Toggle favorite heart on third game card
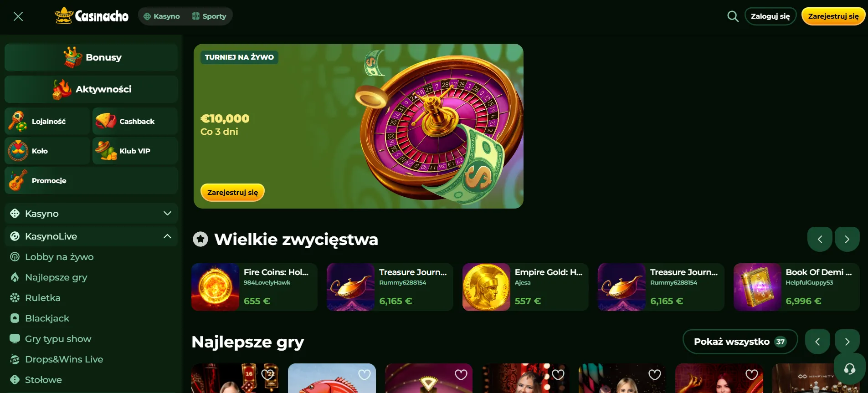Screen dimensions: 868x393 pos(461,374)
